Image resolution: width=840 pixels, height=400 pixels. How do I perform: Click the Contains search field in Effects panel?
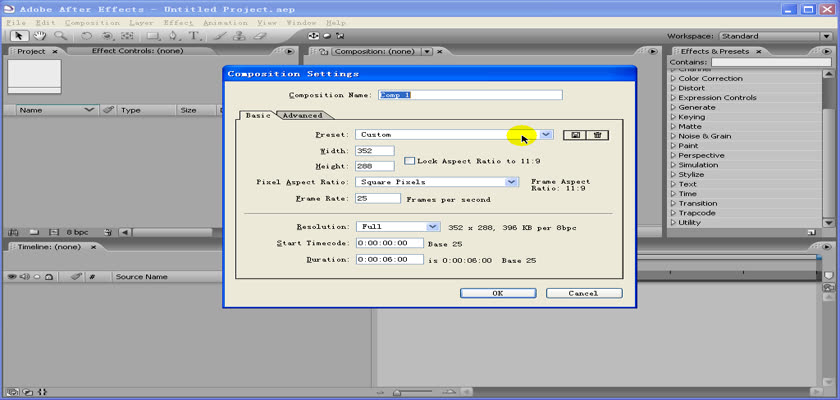tap(771, 63)
